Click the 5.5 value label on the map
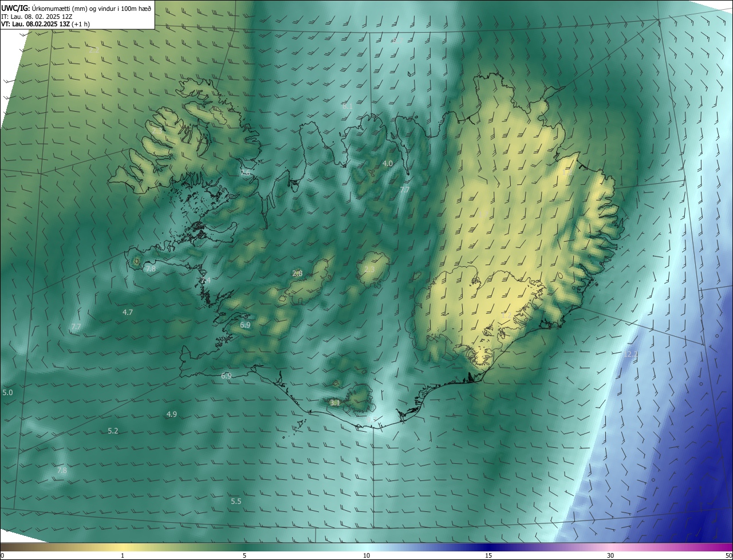733x560 pixels. click(x=236, y=502)
